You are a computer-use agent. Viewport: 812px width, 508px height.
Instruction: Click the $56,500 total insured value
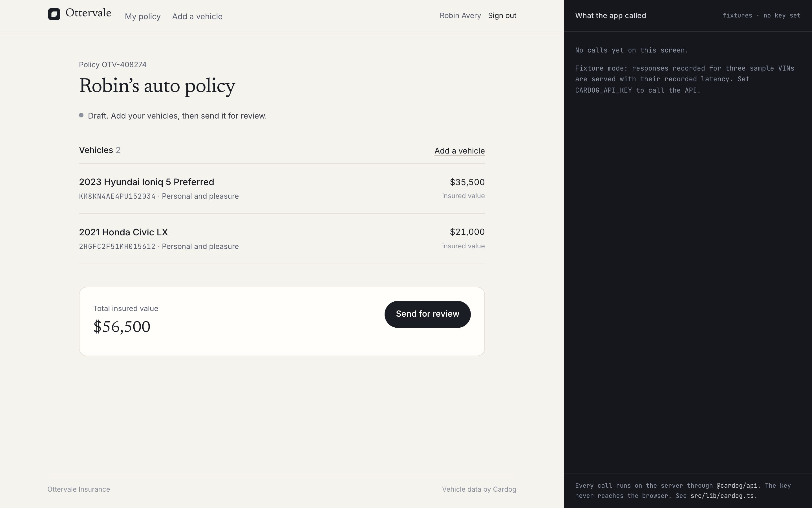pos(122,327)
